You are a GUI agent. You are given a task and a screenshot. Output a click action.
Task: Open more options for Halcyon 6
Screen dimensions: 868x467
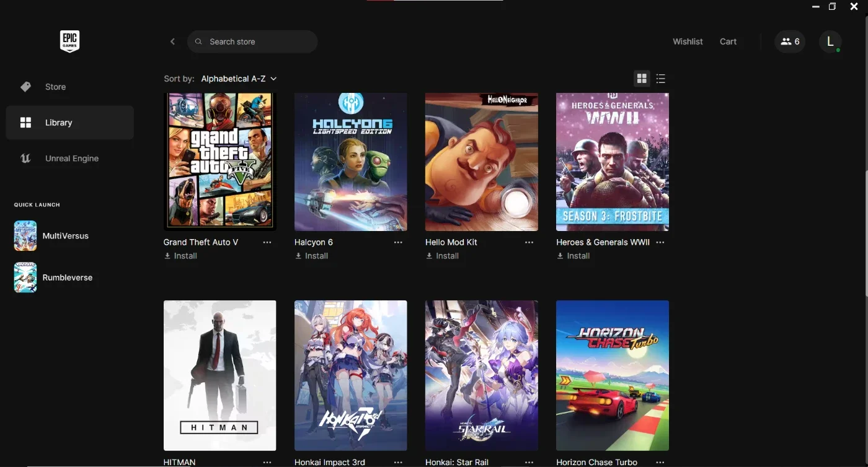(x=398, y=242)
